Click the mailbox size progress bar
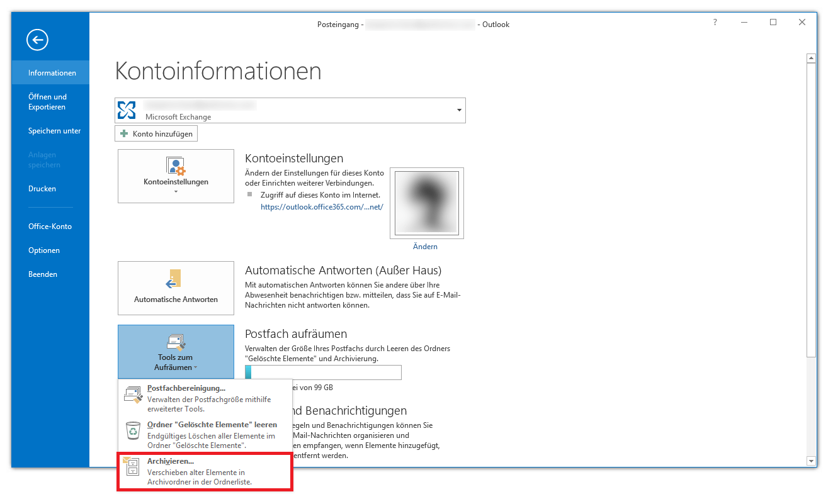This screenshot has width=833, height=504. [x=323, y=372]
